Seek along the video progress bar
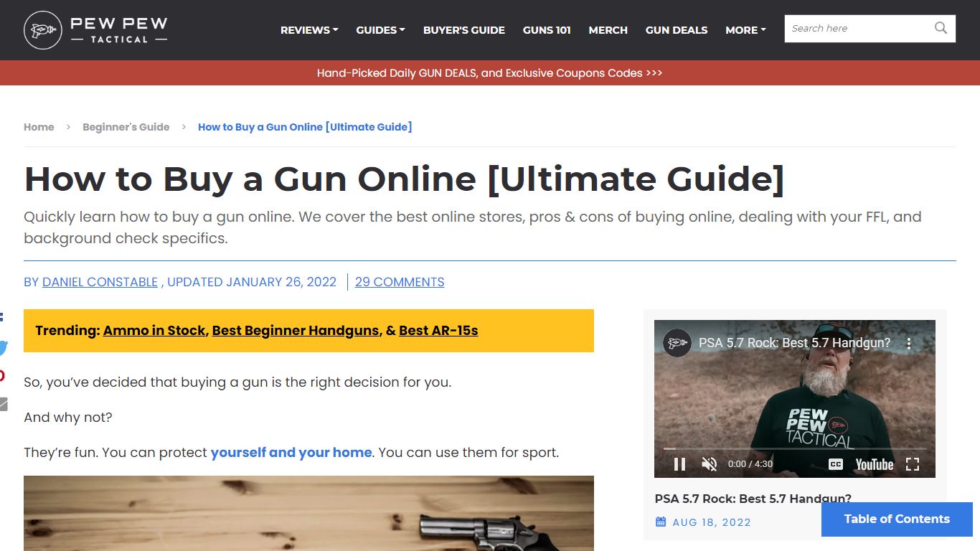The width and height of the screenshot is (980, 551). click(x=795, y=448)
